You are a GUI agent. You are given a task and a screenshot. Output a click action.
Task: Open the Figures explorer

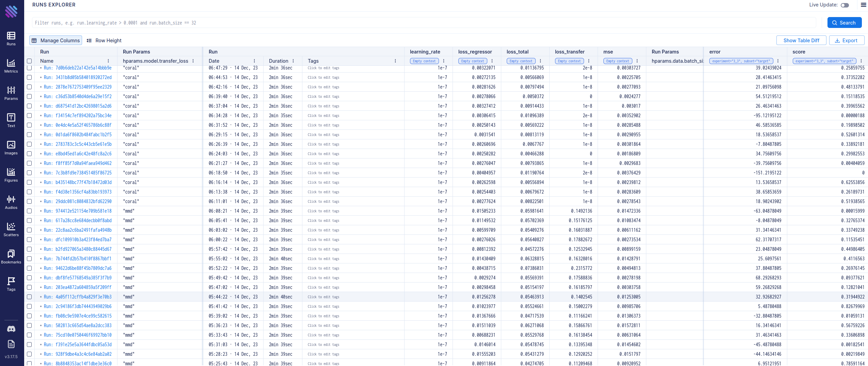click(11, 175)
